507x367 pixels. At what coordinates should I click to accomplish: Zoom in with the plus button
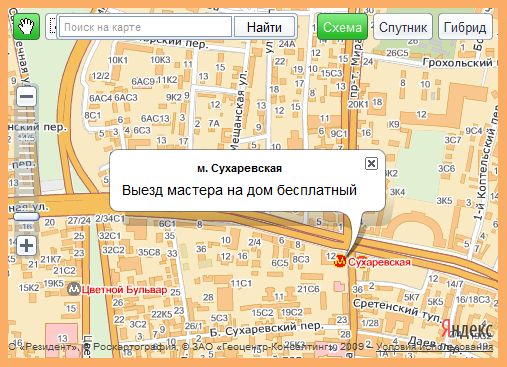tap(26, 246)
